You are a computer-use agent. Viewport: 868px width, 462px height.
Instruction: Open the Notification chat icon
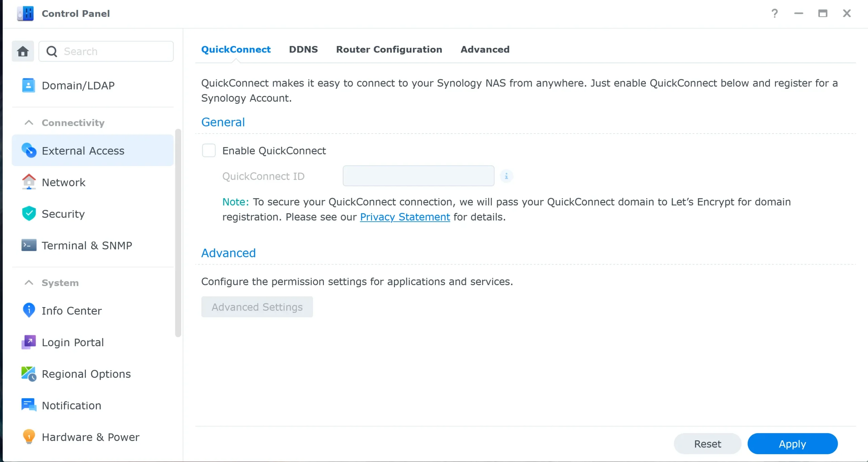coord(29,405)
